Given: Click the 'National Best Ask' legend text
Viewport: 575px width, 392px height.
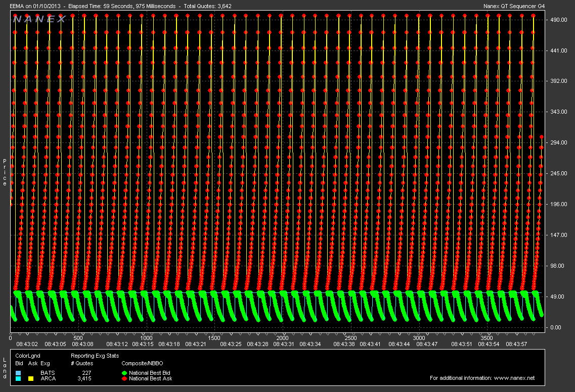Looking at the screenshot, I should tap(150, 378).
